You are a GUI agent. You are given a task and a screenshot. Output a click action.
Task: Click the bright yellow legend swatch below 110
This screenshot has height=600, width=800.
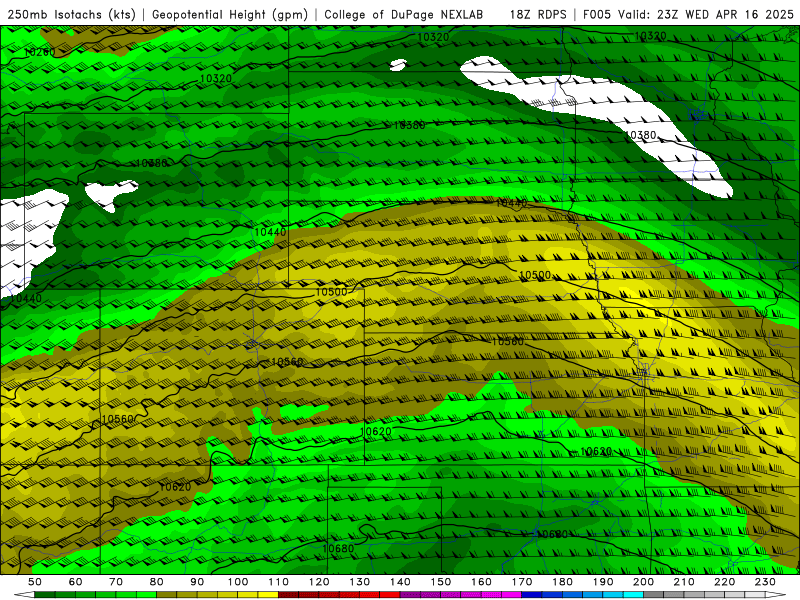pos(268,595)
